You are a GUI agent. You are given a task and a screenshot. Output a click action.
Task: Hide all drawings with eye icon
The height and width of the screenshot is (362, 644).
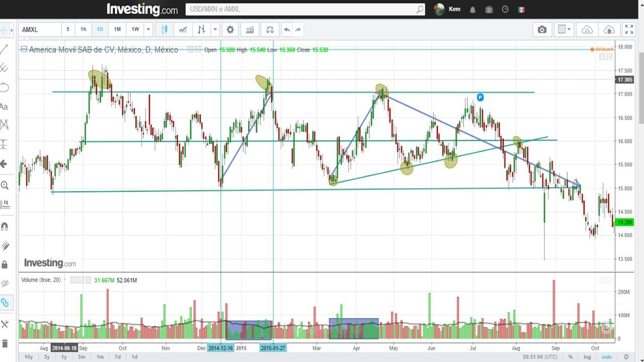coord(5,284)
